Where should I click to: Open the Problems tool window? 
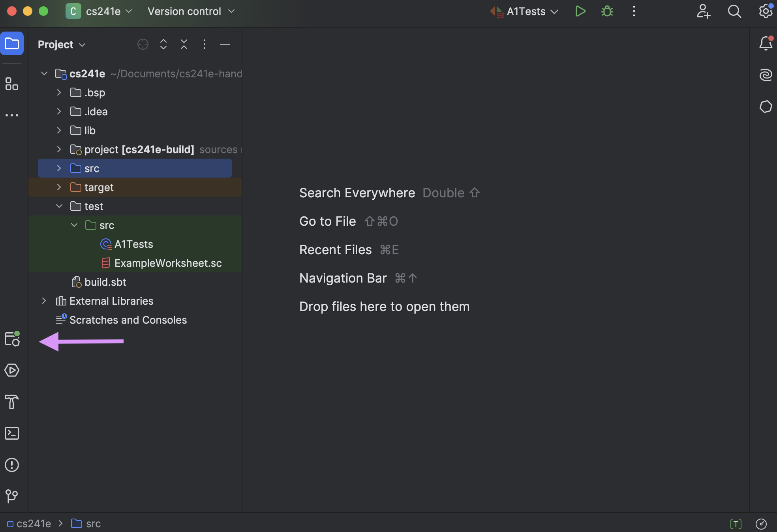pos(11,465)
